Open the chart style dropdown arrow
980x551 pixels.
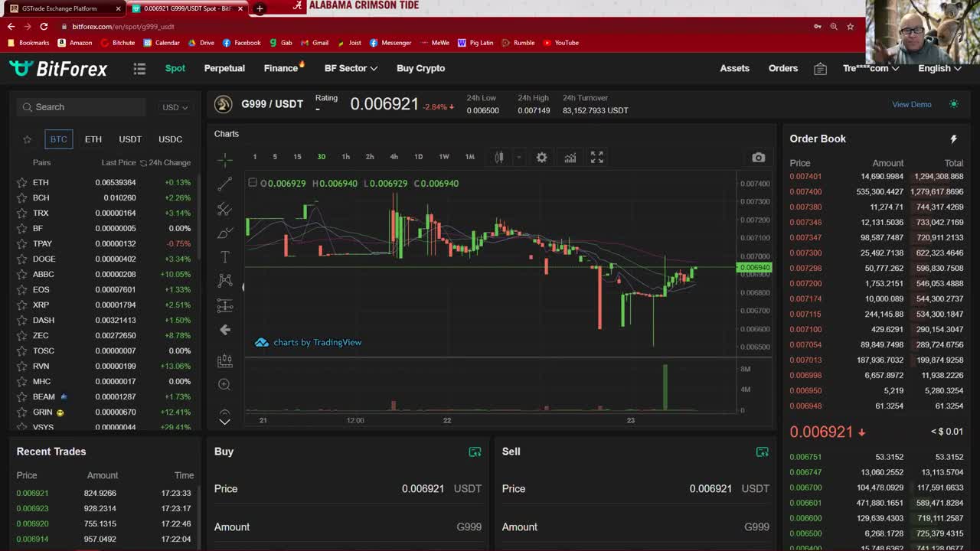[518, 157]
